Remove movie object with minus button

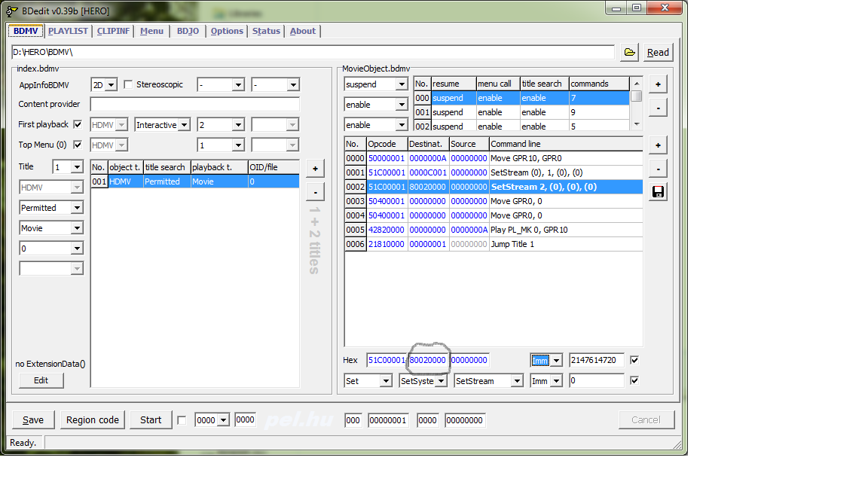tap(658, 108)
